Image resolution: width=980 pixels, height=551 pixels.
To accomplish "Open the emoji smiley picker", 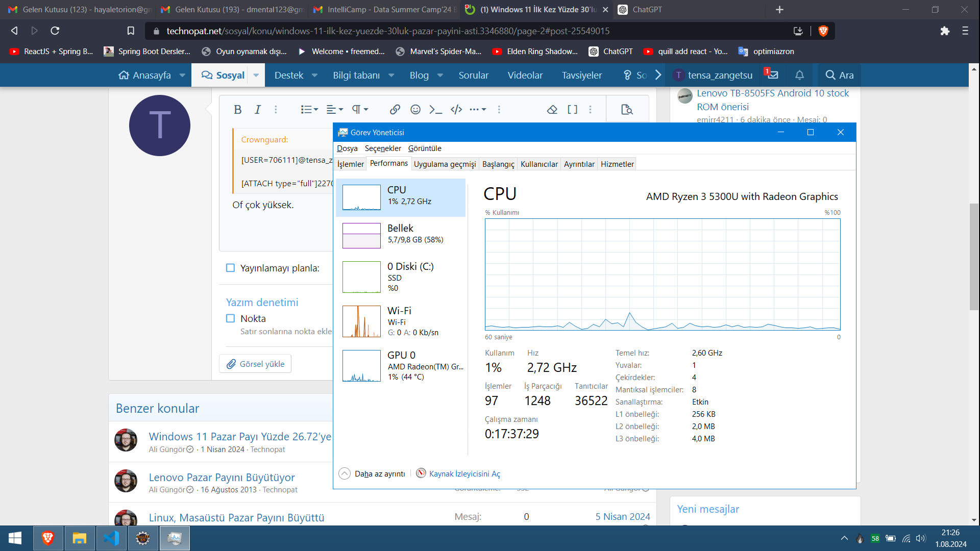I will [x=415, y=109].
